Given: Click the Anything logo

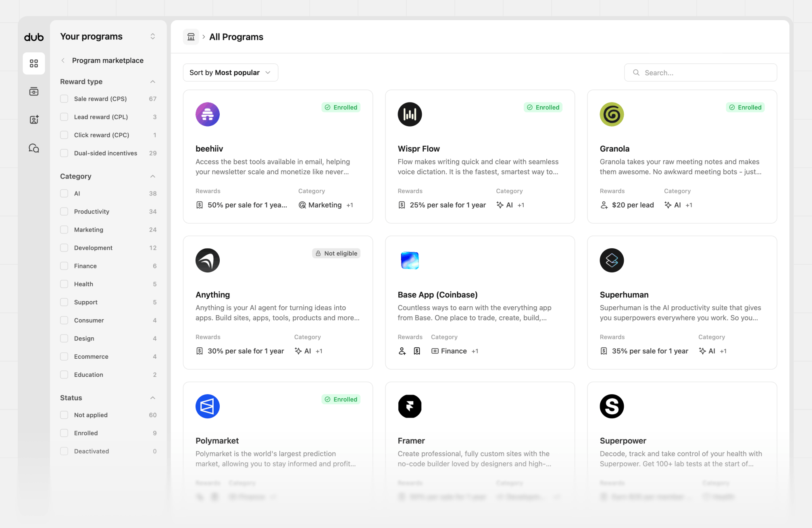Looking at the screenshot, I should pos(208,260).
